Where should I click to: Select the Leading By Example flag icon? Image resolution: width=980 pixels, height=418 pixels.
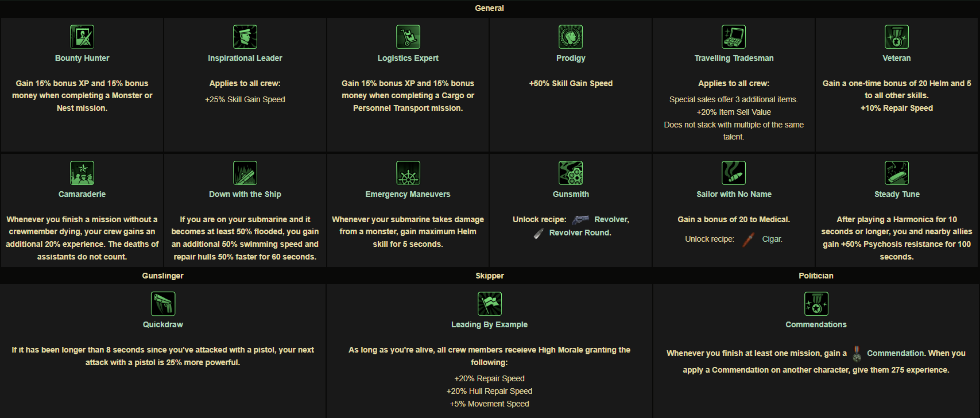click(x=490, y=304)
